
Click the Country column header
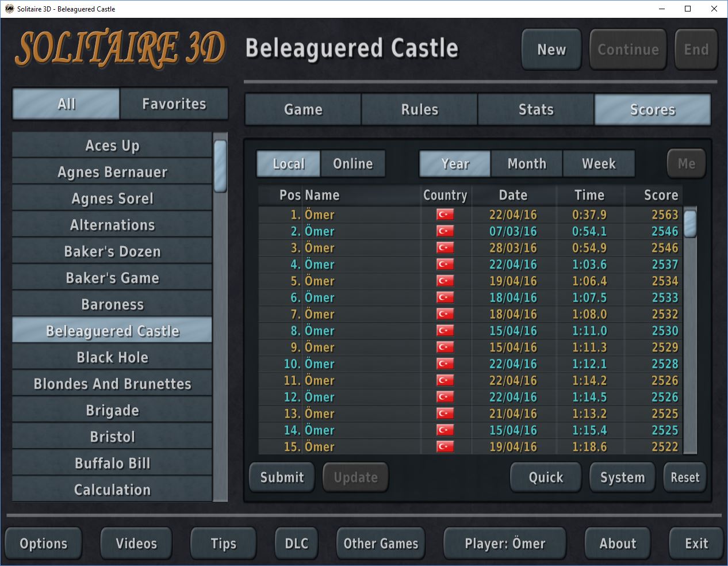[x=445, y=196]
